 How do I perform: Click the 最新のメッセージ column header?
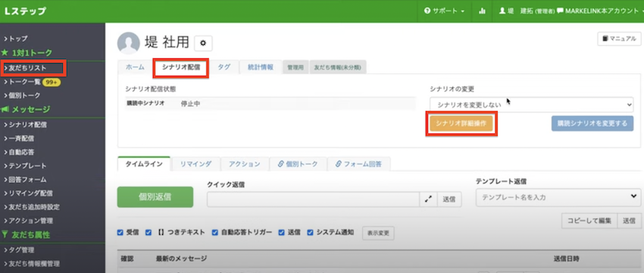click(181, 259)
